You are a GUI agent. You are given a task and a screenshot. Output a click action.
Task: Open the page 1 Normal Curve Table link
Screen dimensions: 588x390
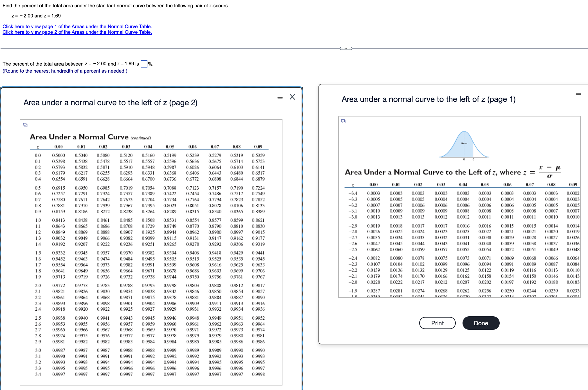(77, 26)
